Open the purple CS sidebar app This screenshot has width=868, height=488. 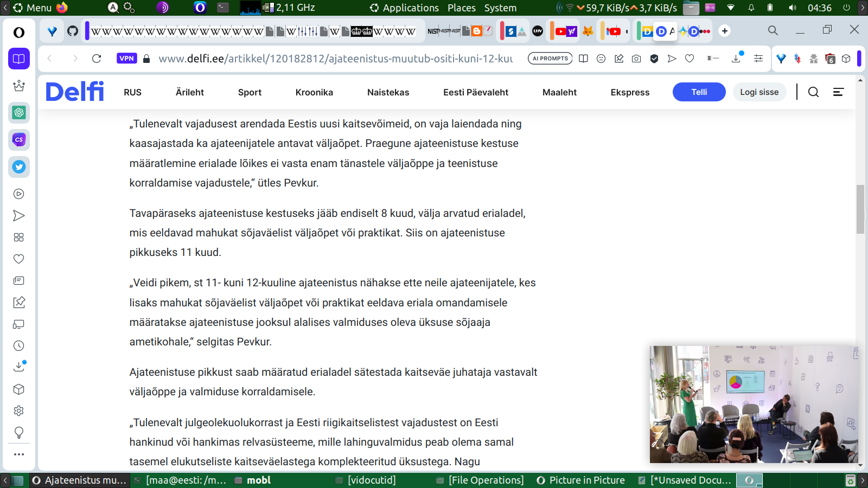[x=19, y=140]
